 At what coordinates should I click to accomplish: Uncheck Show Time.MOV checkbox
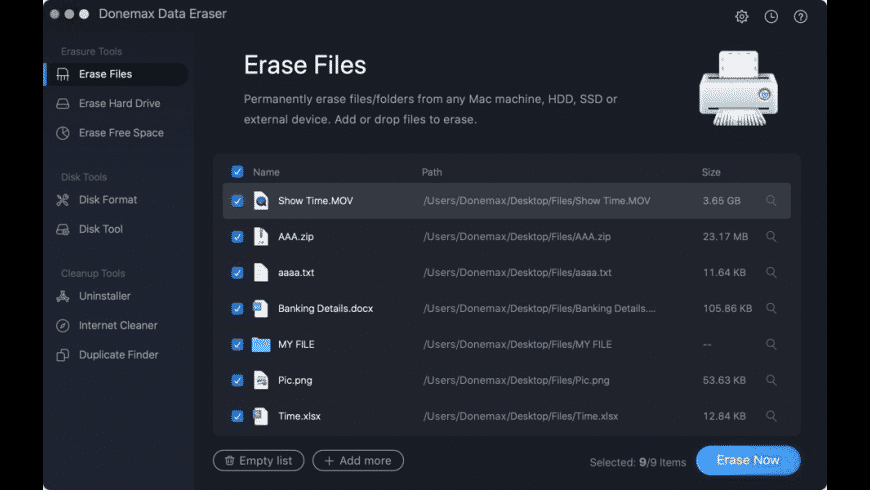tap(237, 201)
